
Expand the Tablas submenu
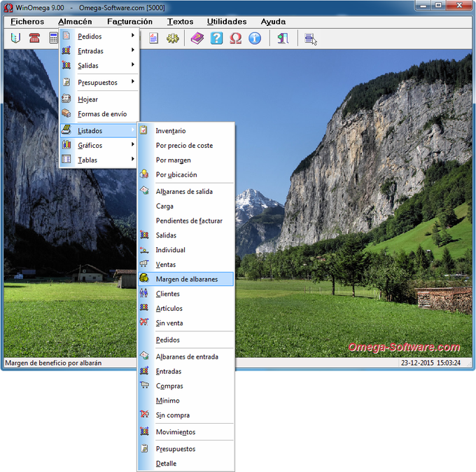pos(133,159)
